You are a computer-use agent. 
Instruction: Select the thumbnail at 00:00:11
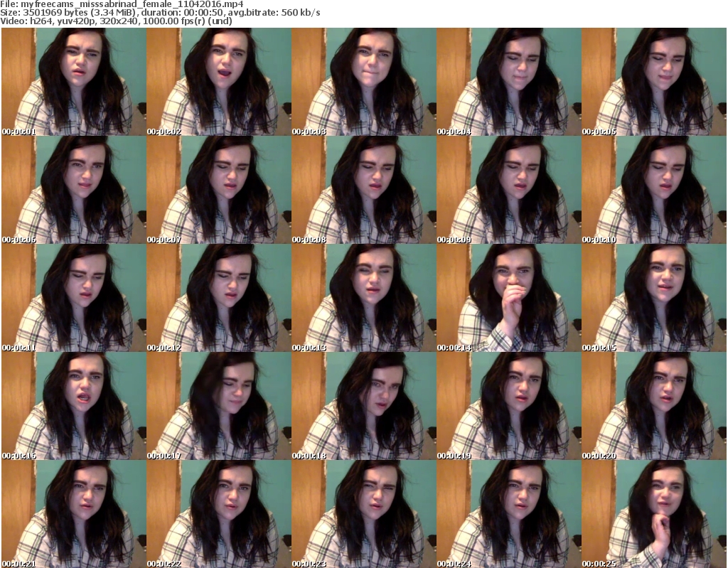73,298
